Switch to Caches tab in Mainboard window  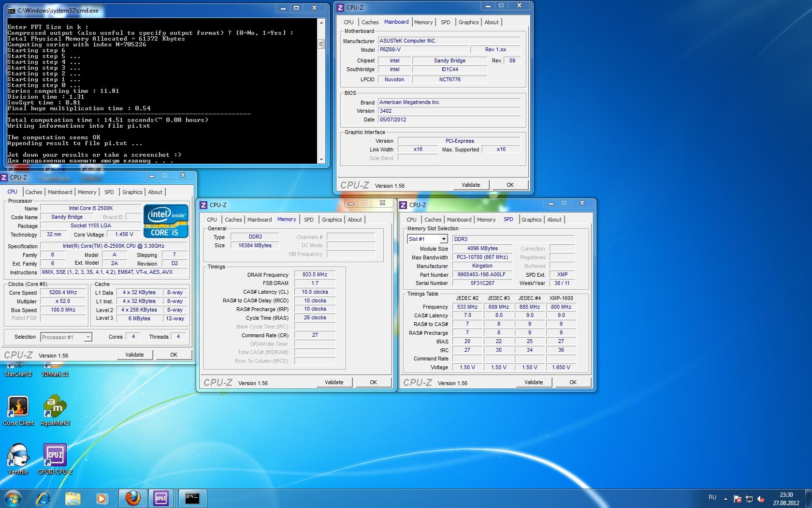[x=370, y=22]
